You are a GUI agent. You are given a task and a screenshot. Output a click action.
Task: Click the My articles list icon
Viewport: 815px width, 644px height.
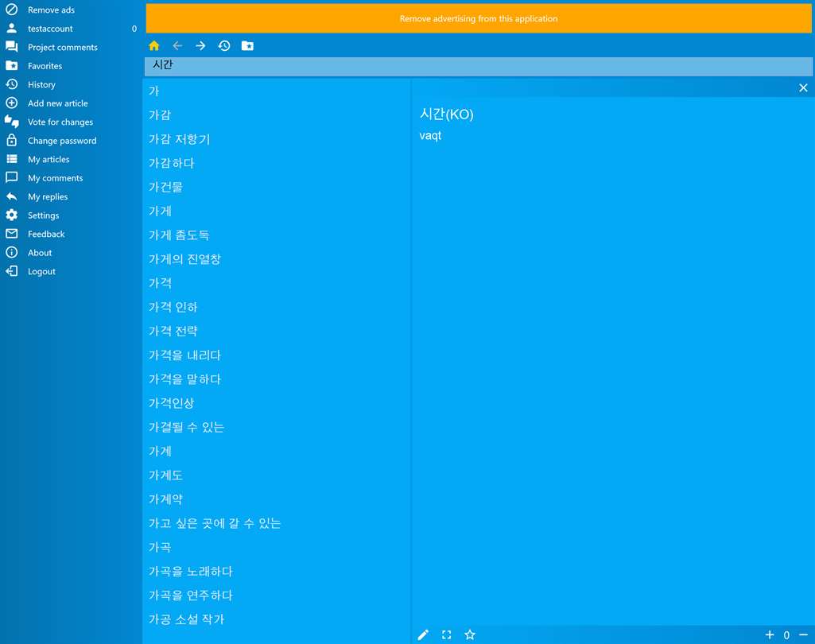click(x=11, y=159)
